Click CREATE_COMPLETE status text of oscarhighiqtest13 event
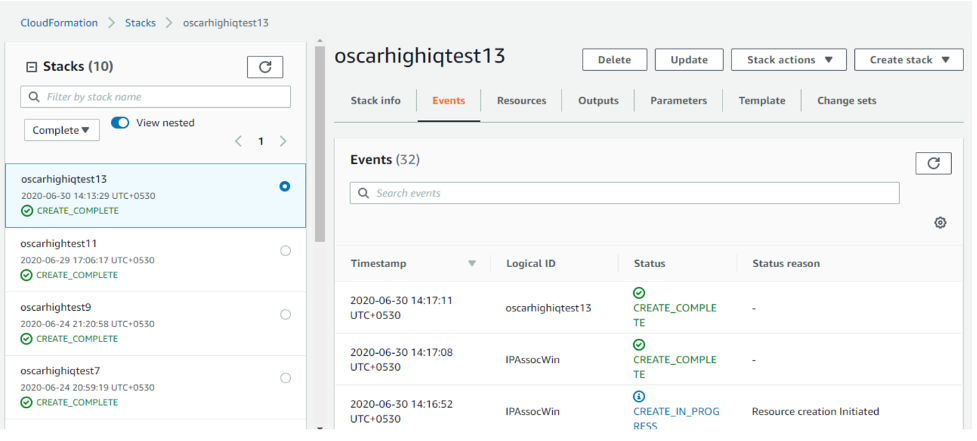Viewport: 977px width, 441px height. click(x=675, y=315)
